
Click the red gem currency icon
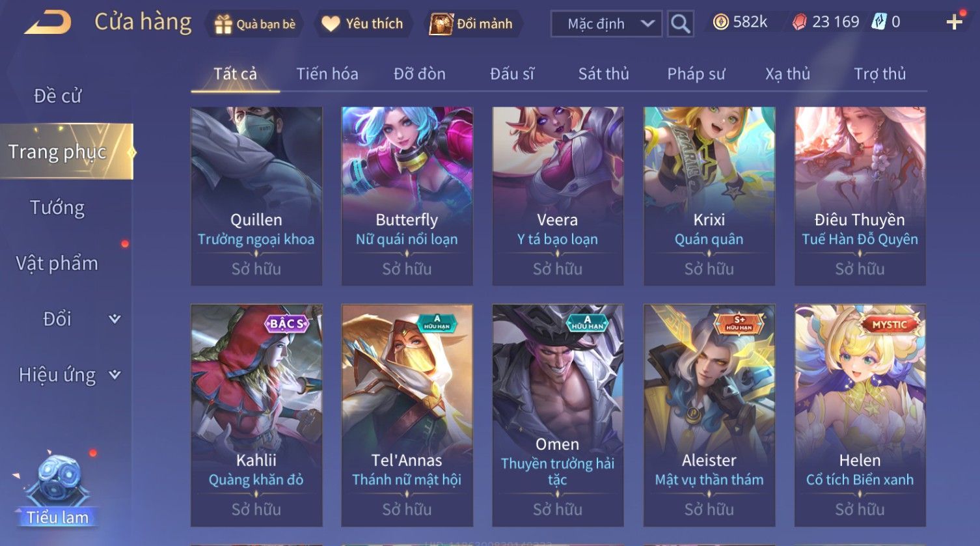click(799, 22)
